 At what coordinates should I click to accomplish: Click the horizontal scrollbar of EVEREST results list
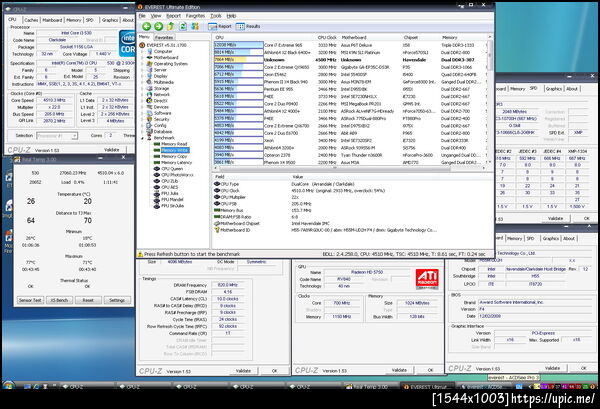[349, 168]
